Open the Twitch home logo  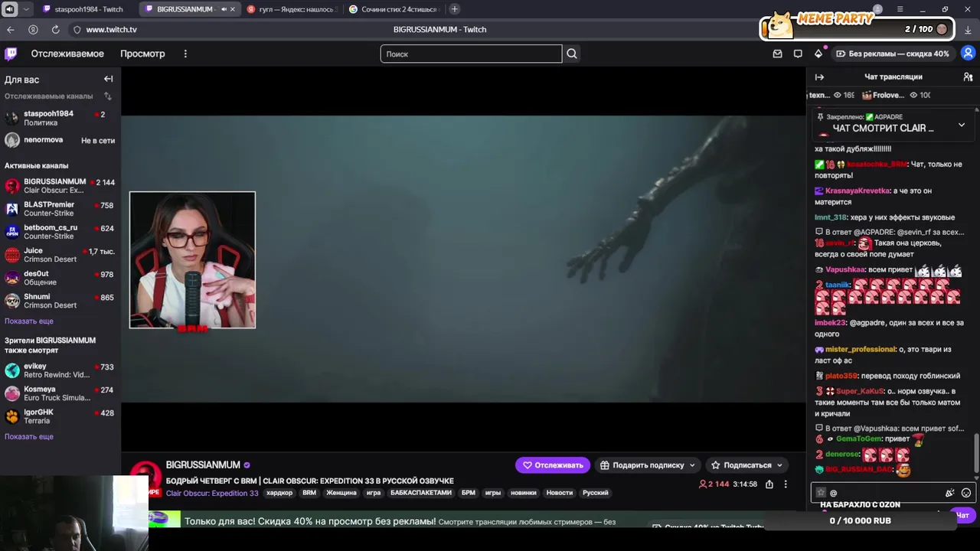click(x=11, y=54)
